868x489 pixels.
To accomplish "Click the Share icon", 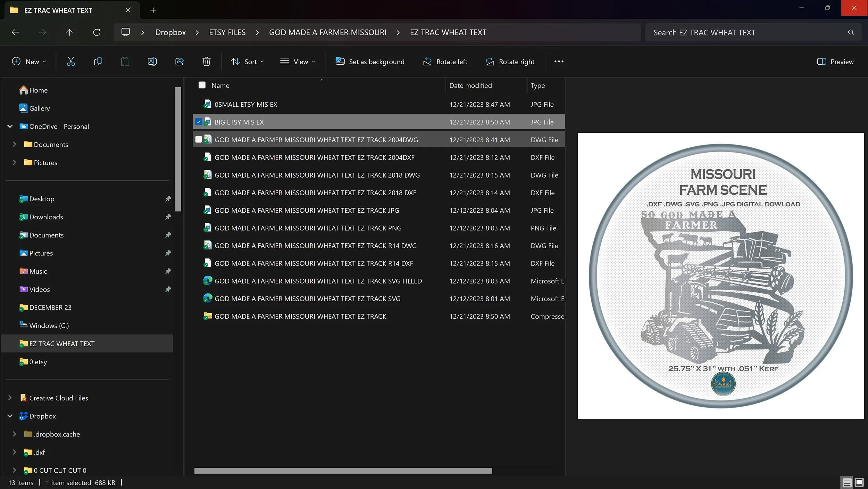I will 179,62.
